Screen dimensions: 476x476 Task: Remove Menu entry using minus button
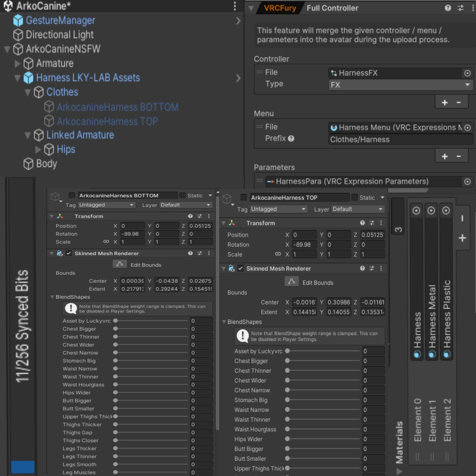pyautogui.click(x=458, y=156)
